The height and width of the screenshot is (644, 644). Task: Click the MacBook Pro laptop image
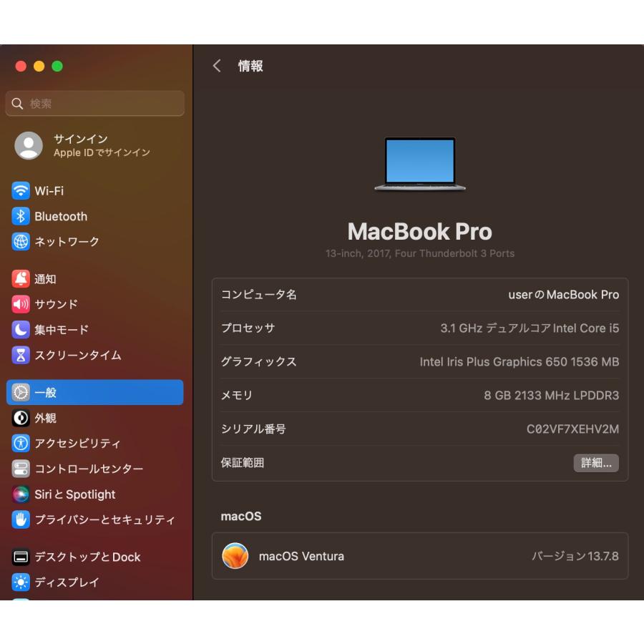point(420,165)
